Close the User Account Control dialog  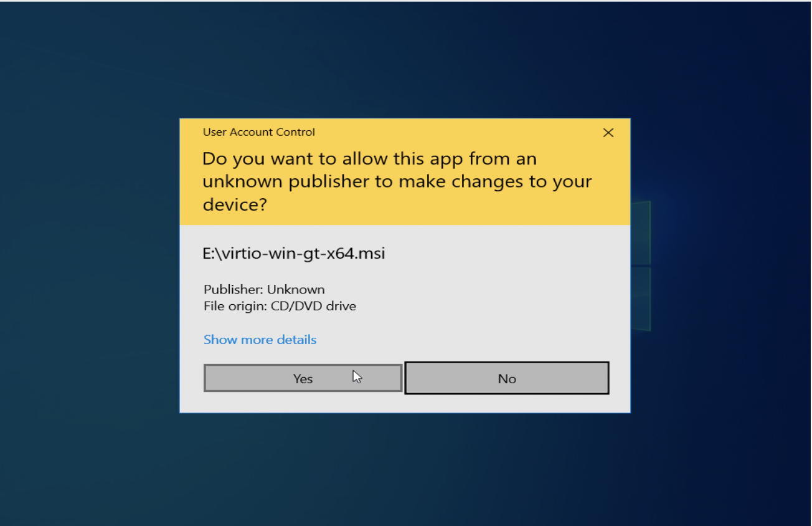[x=608, y=132]
